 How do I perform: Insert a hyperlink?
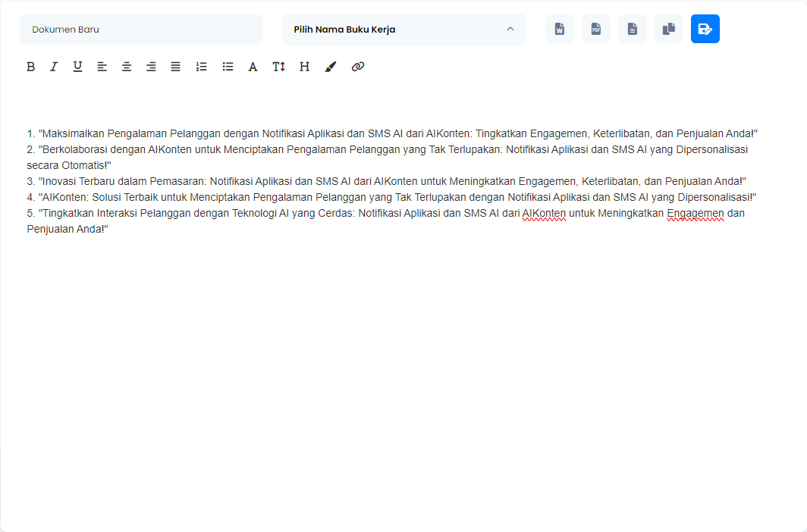tap(358, 67)
